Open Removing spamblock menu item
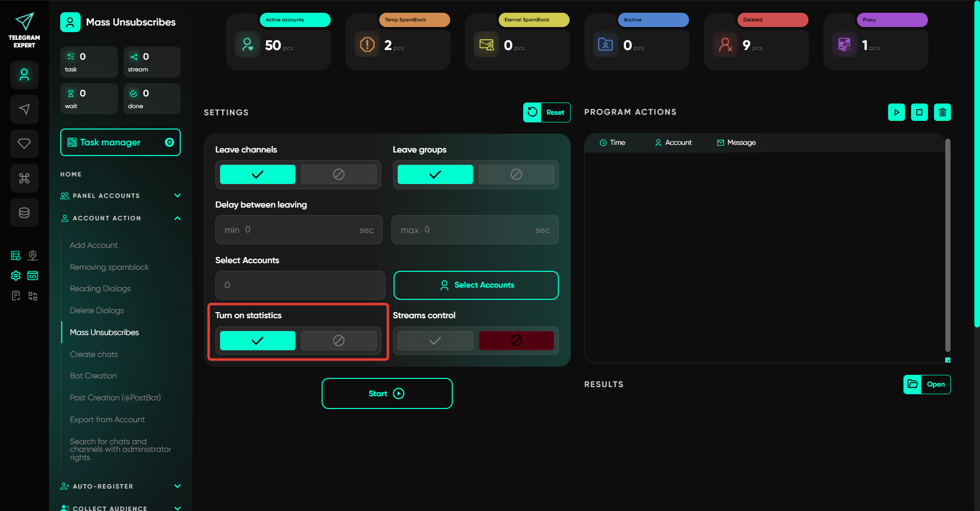Screen dimensions: 980x511 pyautogui.click(x=109, y=267)
